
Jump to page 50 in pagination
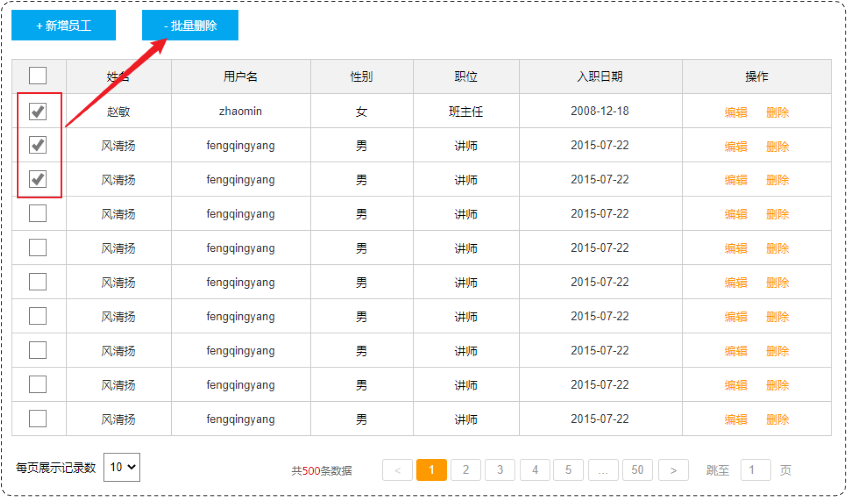coord(637,470)
